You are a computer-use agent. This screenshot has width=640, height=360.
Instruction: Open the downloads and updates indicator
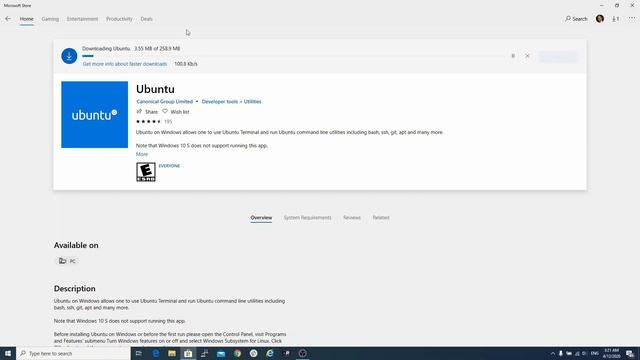(616, 19)
